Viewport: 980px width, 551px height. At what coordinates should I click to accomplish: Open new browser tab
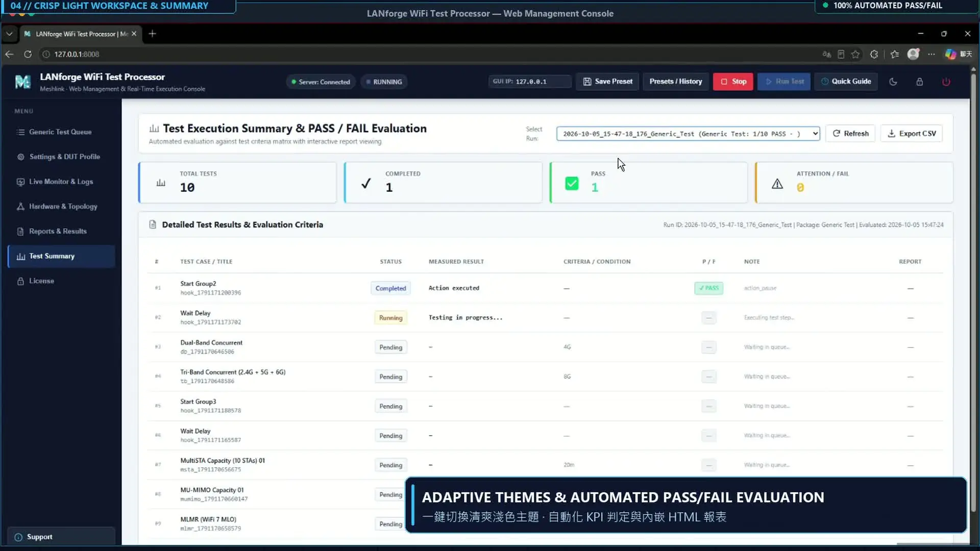click(x=152, y=34)
